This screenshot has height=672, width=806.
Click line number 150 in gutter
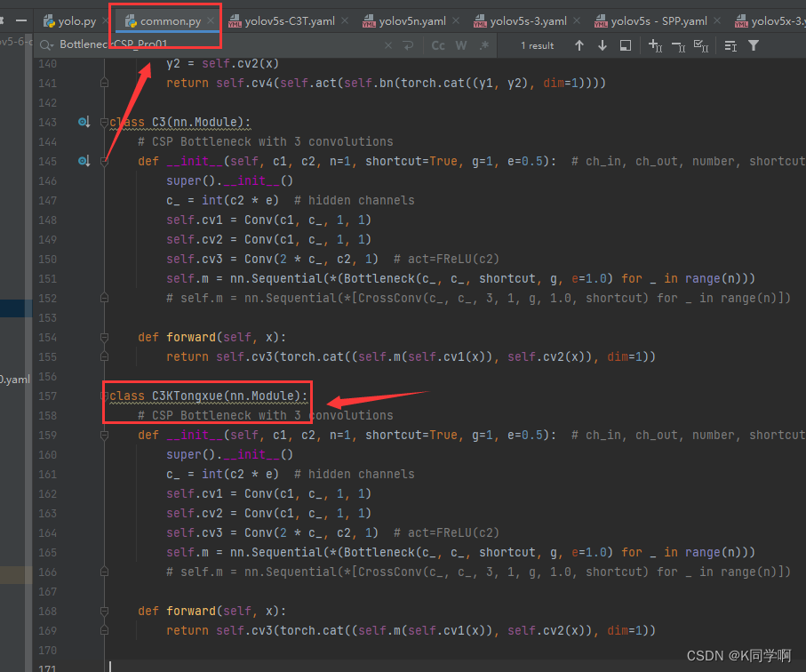point(47,260)
